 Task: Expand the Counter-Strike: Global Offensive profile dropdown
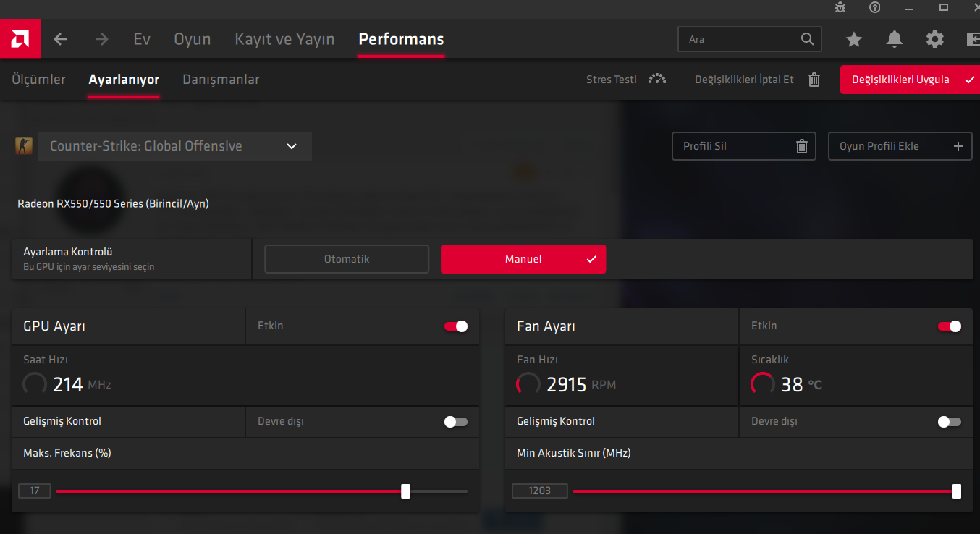coord(175,146)
